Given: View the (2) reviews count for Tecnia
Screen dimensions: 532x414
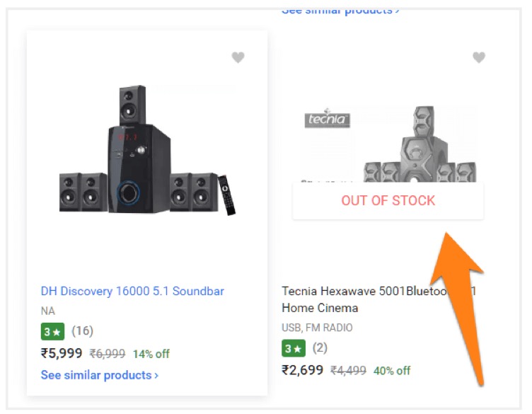Looking at the screenshot, I should pos(320,347).
